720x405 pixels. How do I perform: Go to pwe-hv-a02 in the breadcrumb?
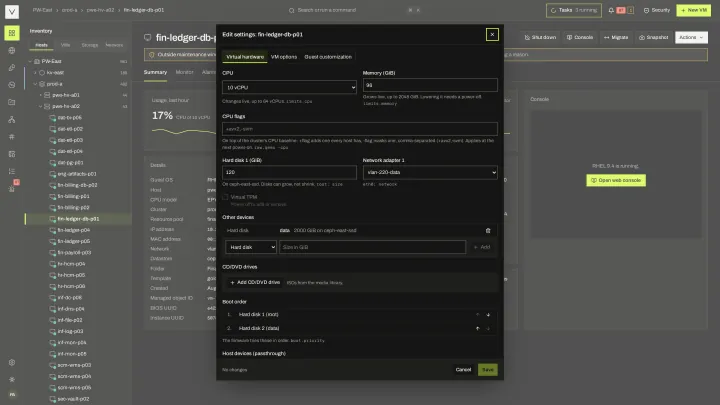[x=100, y=10]
